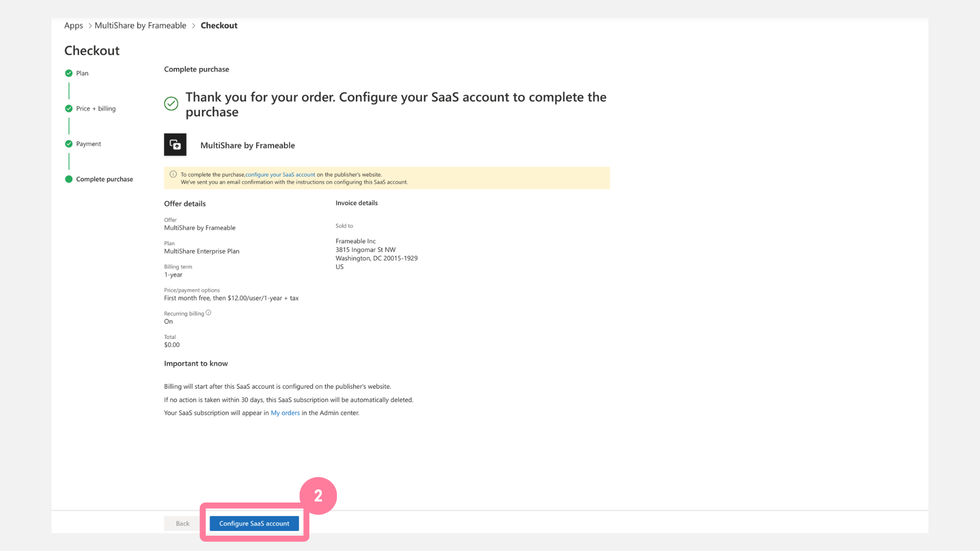Click the Important to know heading
Screen dimensions: 980x551
click(196, 364)
